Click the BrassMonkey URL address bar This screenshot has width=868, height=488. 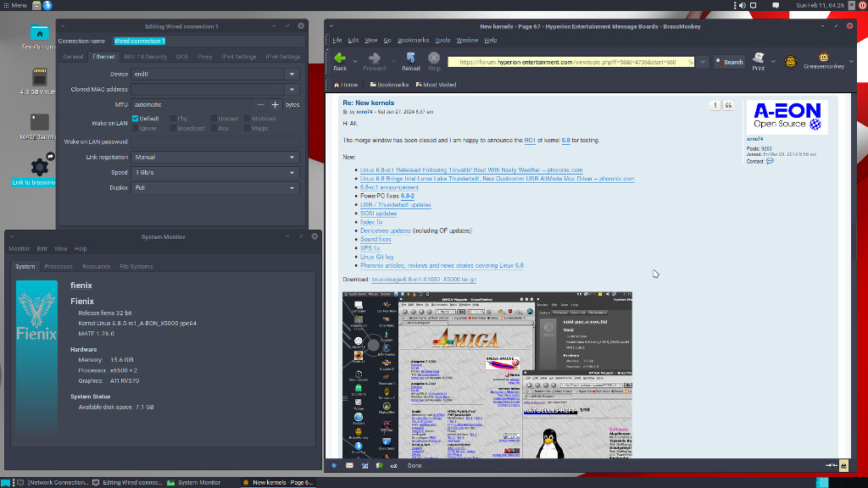(x=570, y=62)
